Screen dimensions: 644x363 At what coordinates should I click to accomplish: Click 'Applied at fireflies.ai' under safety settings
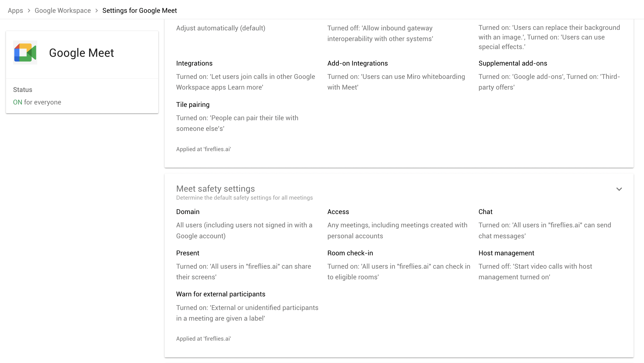click(x=203, y=338)
